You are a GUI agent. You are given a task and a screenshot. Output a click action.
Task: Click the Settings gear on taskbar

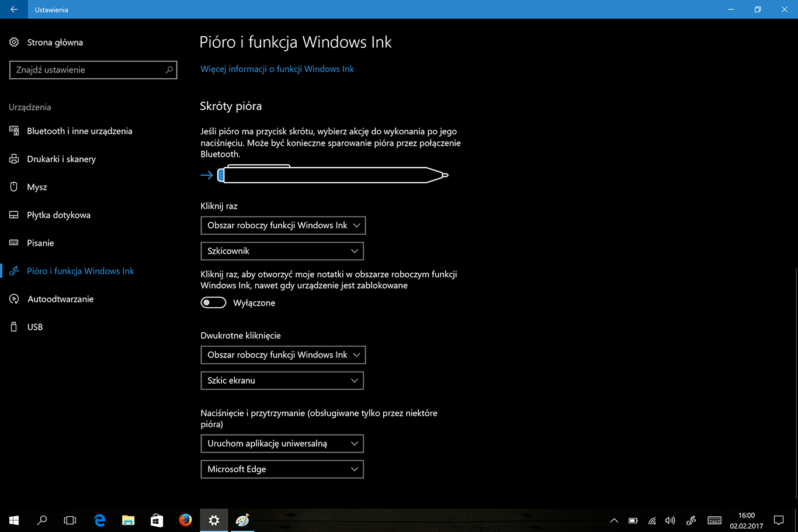click(x=214, y=520)
